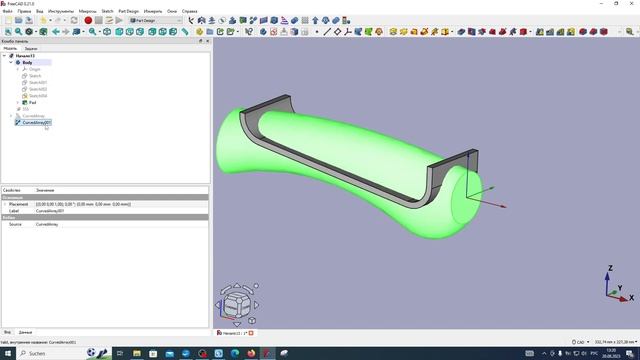Open Правка menu
640x360 pixels.
[x=24, y=11]
